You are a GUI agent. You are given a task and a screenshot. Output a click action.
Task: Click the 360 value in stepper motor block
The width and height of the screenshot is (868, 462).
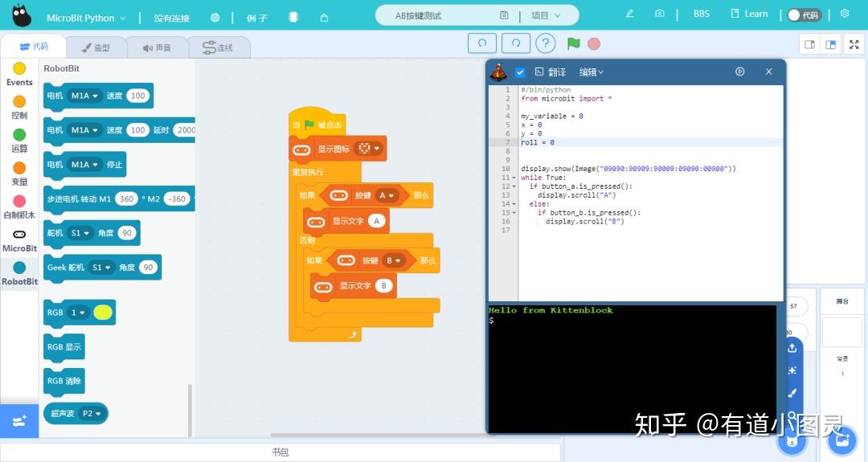[x=127, y=198]
